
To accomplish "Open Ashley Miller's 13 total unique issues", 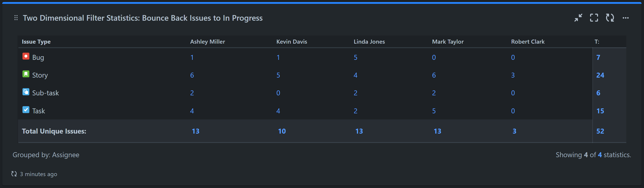I will click(x=196, y=131).
